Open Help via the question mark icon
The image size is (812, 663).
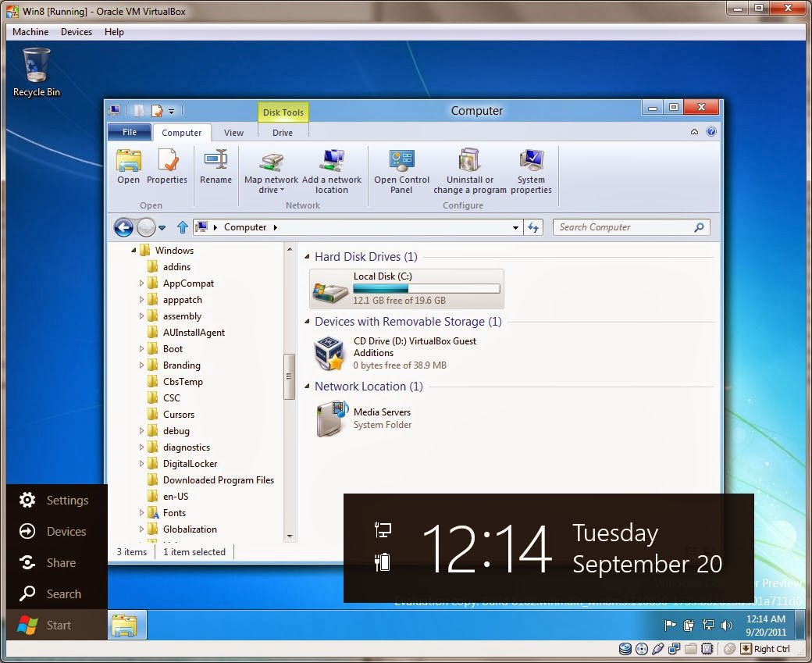pos(710,132)
